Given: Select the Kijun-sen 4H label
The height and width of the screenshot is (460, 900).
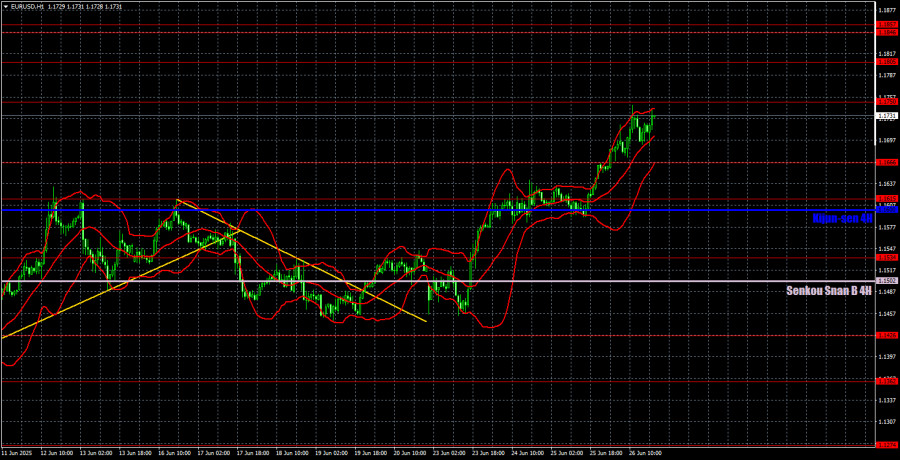Looking at the screenshot, I should (843, 218).
